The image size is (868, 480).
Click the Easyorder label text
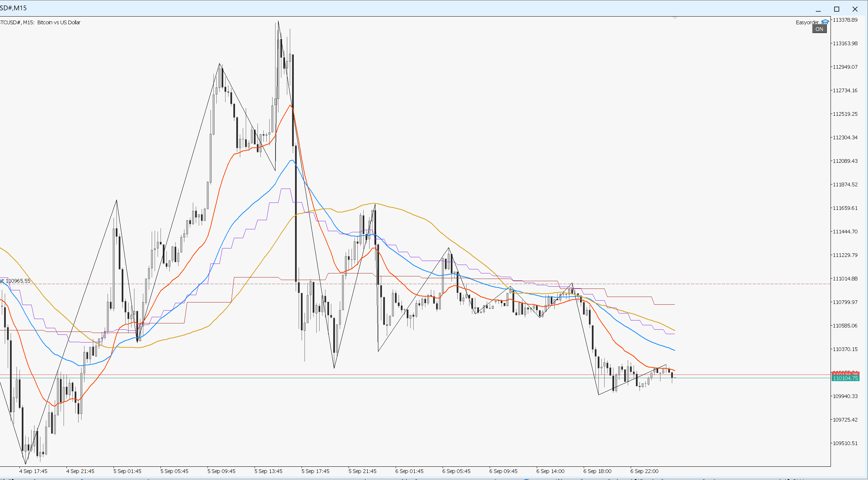point(807,22)
